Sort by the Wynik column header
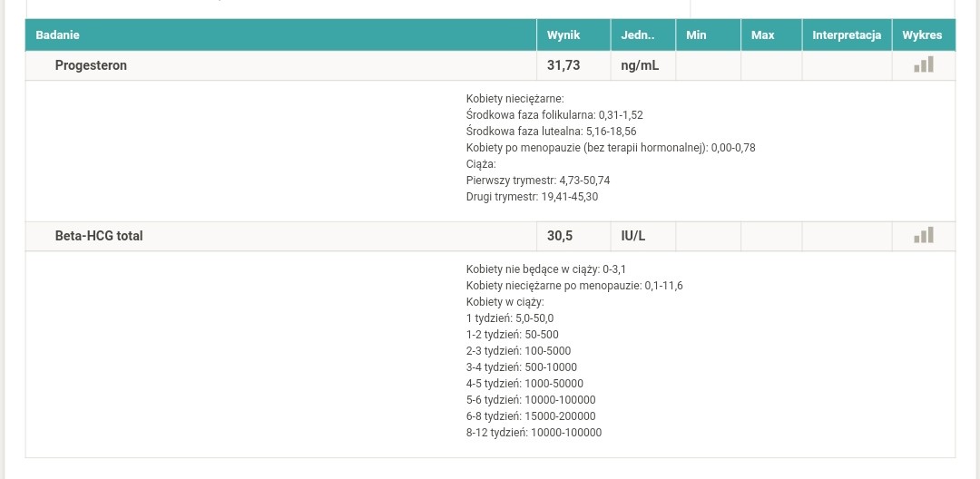The width and height of the screenshot is (980, 479). 563,35
